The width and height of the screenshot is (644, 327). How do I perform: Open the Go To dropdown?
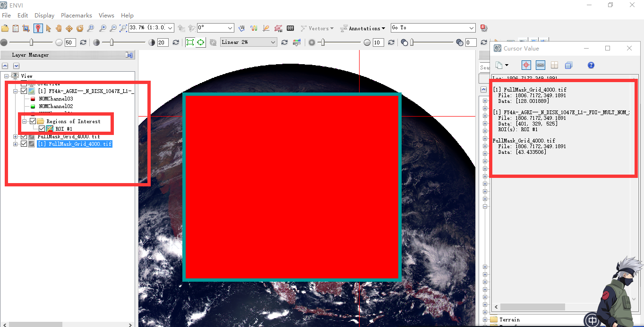coord(471,28)
